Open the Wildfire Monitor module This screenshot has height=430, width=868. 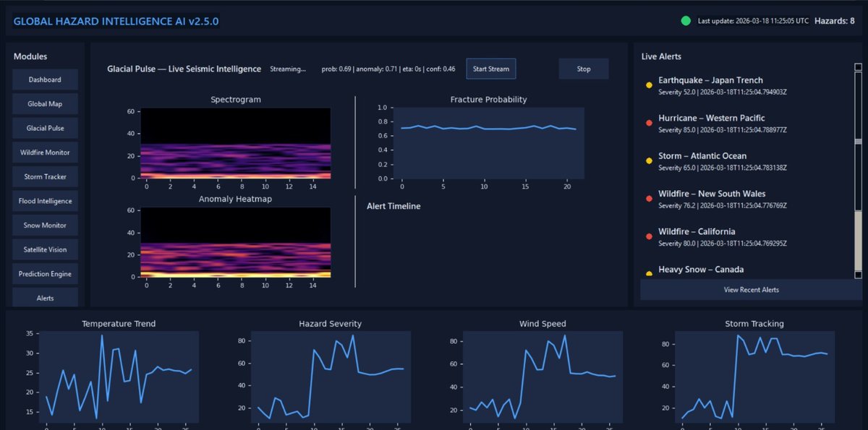point(45,152)
